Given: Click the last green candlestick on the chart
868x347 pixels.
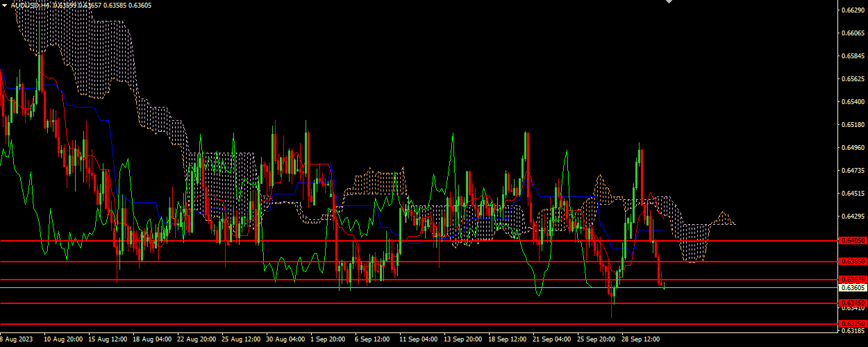Looking at the screenshot, I should [665, 285].
